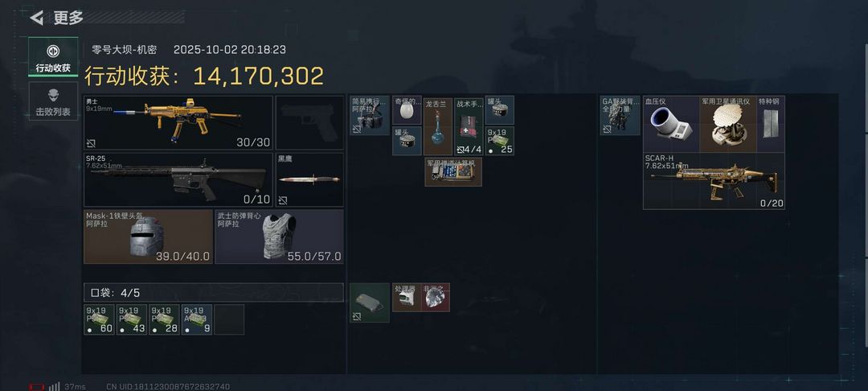Select the 处理器 item
Screen dimensions: 868x391
pos(407,298)
